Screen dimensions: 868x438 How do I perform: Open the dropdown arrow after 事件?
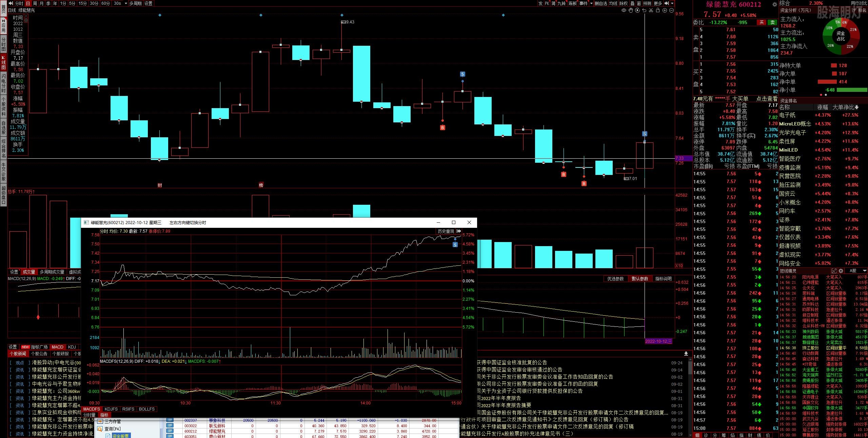point(591,3)
